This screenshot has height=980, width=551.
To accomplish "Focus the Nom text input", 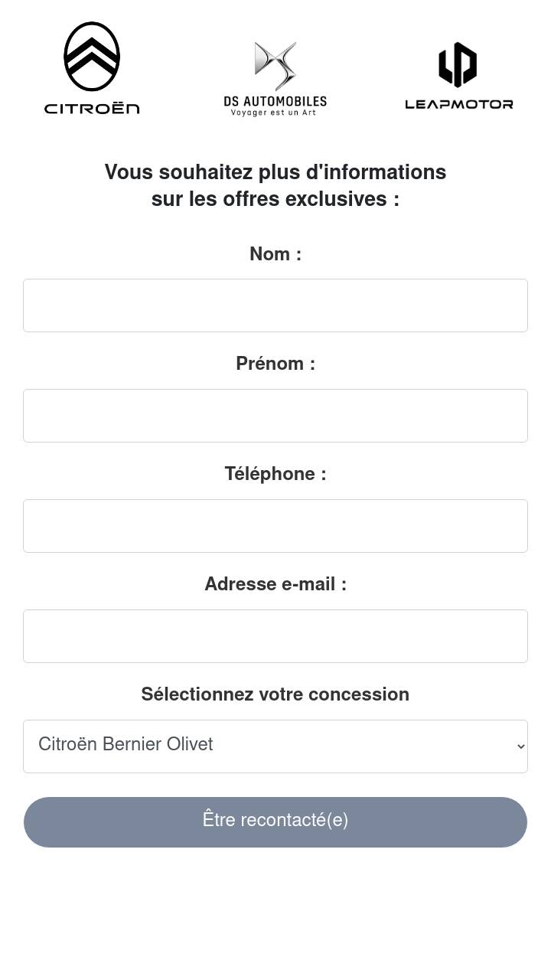I will tap(275, 305).
